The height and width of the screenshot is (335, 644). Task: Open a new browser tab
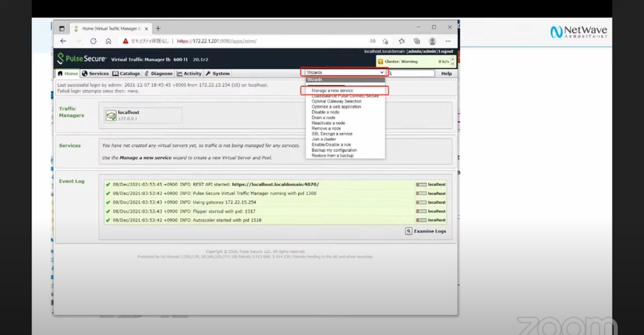(x=158, y=28)
